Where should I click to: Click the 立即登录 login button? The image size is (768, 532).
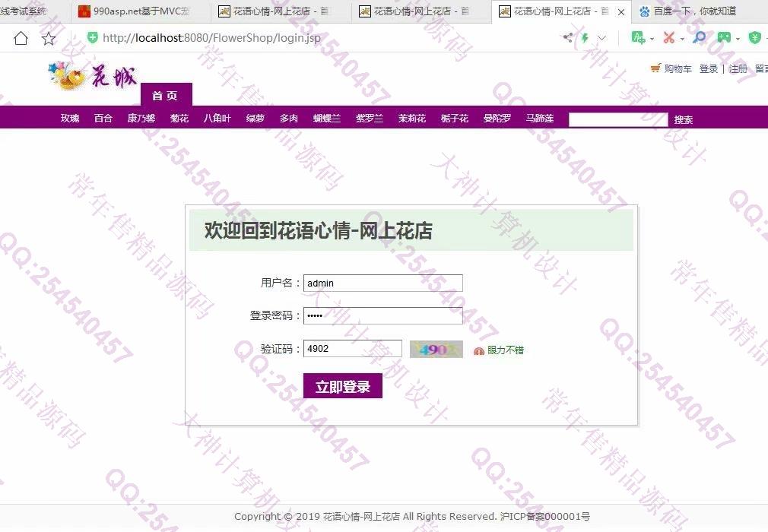click(x=342, y=386)
